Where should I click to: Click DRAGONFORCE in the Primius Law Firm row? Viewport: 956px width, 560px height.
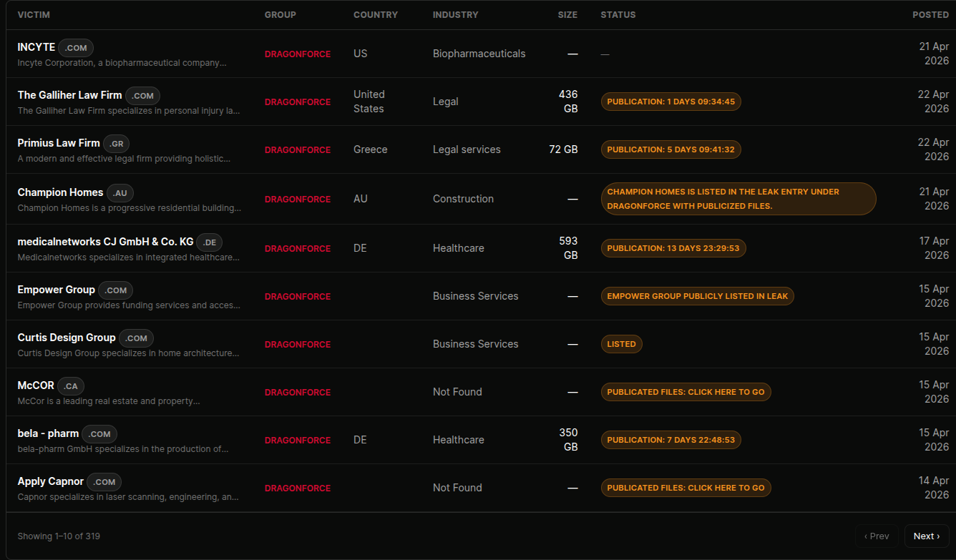(298, 150)
